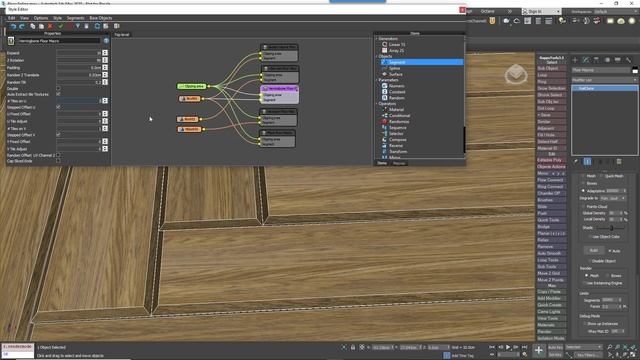Select the Randomize operator item

click(398, 122)
